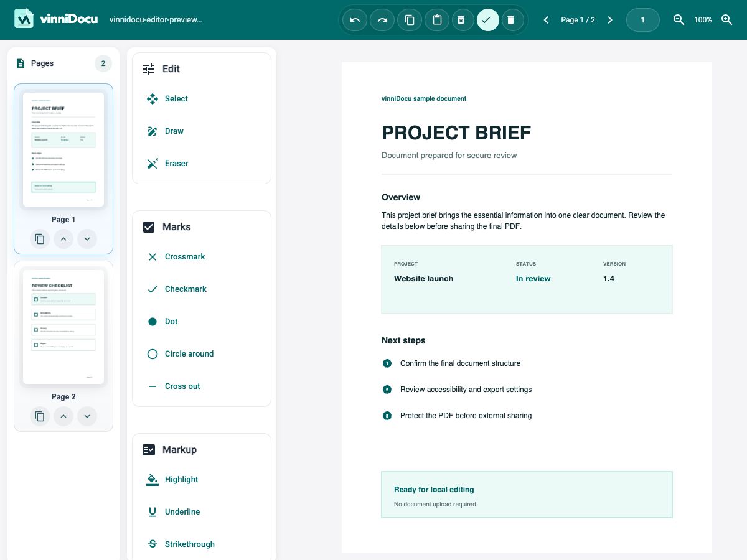Screen dimensions: 747x560
Task: Click the 'Website launch' project value
Action: click(423, 279)
